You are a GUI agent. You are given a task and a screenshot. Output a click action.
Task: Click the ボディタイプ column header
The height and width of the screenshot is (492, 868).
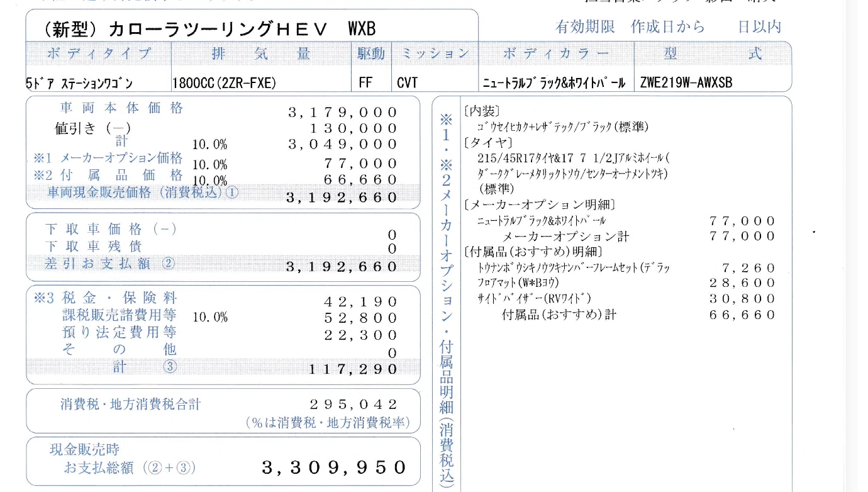(x=99, y=54)
